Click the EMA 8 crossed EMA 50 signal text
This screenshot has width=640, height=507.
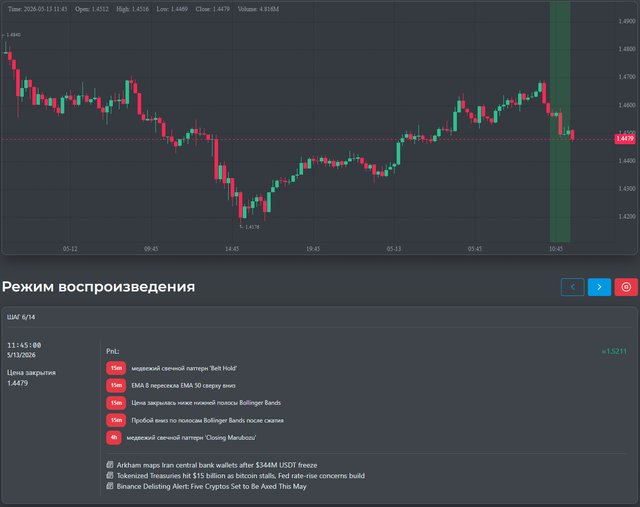183,385
